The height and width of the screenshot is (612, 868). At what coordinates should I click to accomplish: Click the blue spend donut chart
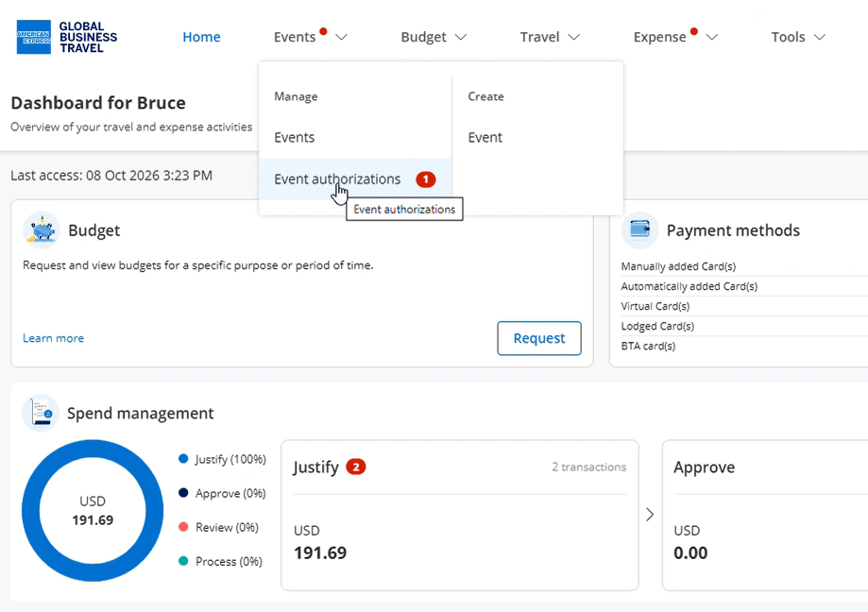coord(93,511)
